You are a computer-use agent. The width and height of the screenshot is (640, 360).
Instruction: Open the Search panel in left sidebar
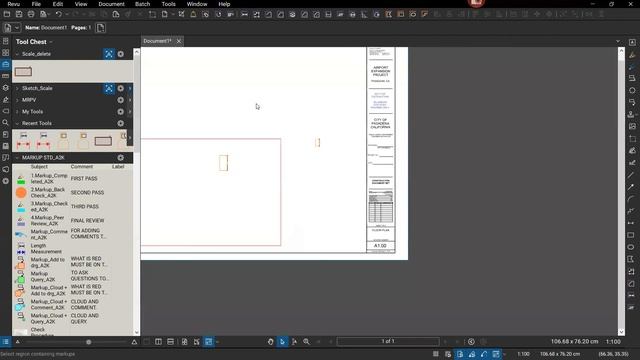[x=6, y=122]
